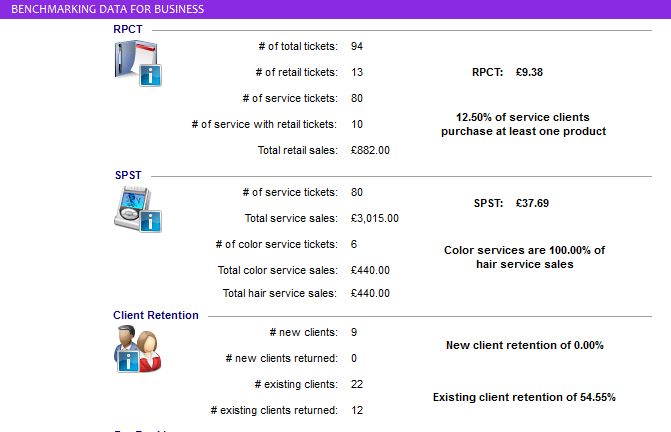Click the Benchmarking Data for Business title bar

tap(107, 9)
